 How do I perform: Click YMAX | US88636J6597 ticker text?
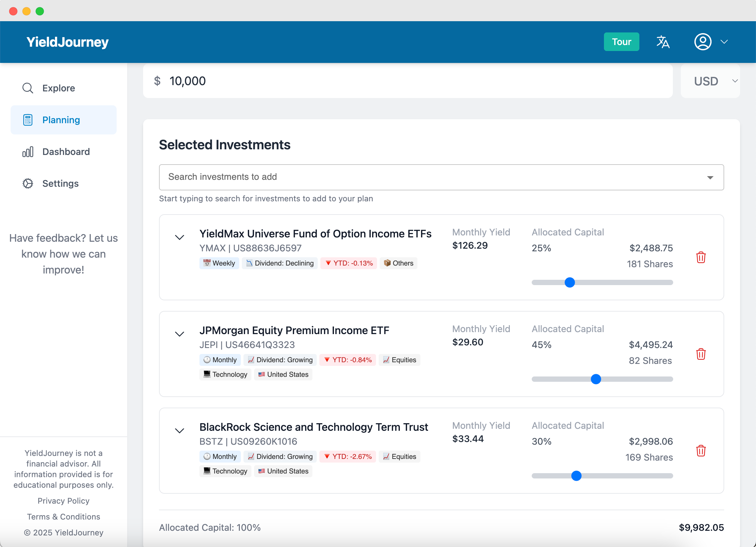pos(250,248)
